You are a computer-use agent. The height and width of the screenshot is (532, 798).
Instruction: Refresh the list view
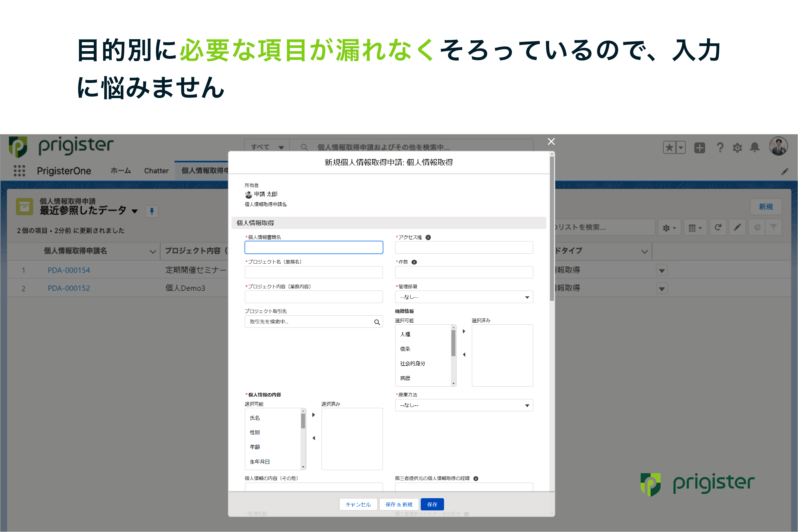point(718,227)
